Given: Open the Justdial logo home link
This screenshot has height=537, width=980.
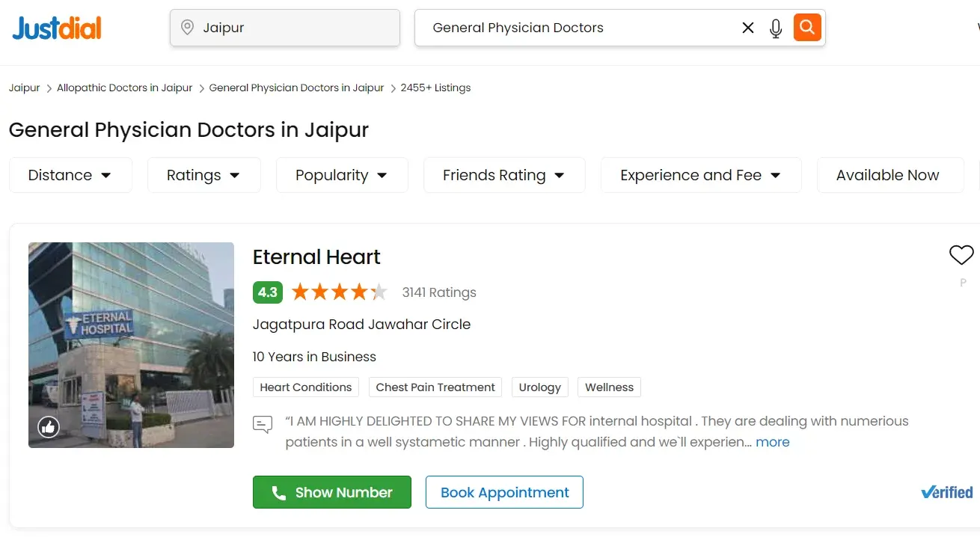Looking at the screenshot, I should click(x=57, y=28).
